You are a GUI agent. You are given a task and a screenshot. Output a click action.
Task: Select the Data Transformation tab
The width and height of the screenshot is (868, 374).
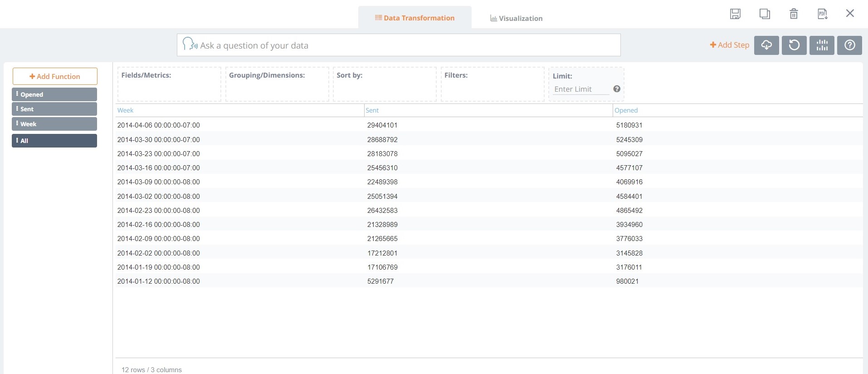pyautogui.click(x=414, y=18)
